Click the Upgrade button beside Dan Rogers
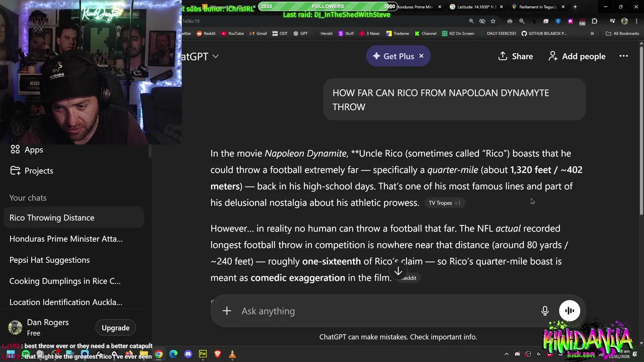This screenshot has width=644, height=362. (115, 328)
